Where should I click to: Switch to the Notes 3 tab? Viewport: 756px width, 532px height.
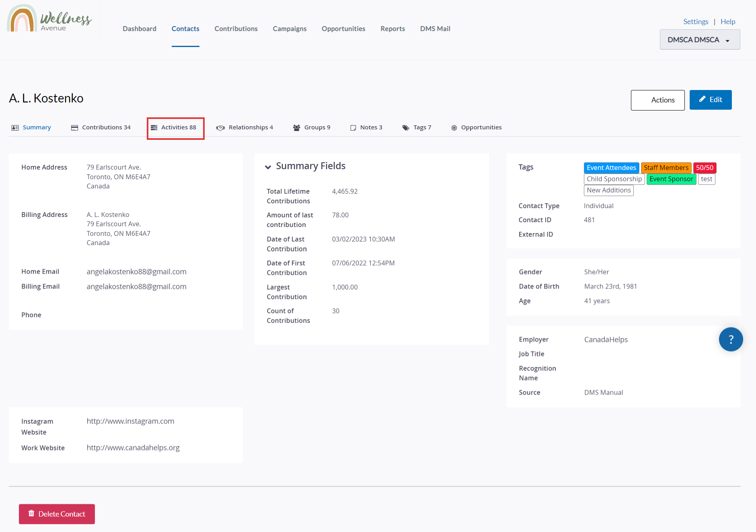(x=366, y=127)
